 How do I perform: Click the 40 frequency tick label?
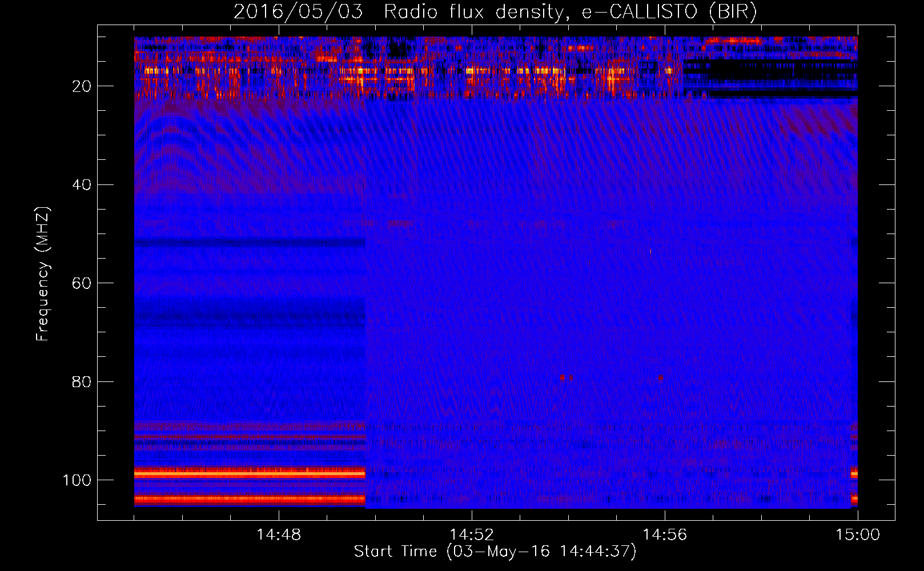pos(82,185)
